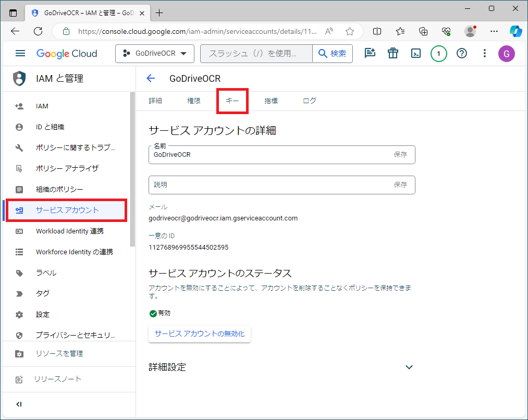Open the Edge collections icon
Screen dimensions: 528x420
(423, 31)
